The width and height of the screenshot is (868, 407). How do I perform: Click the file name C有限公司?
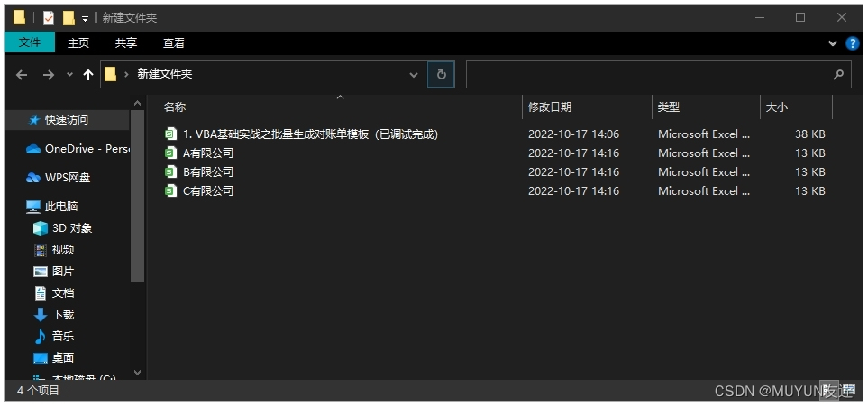(x=208, y=190)
